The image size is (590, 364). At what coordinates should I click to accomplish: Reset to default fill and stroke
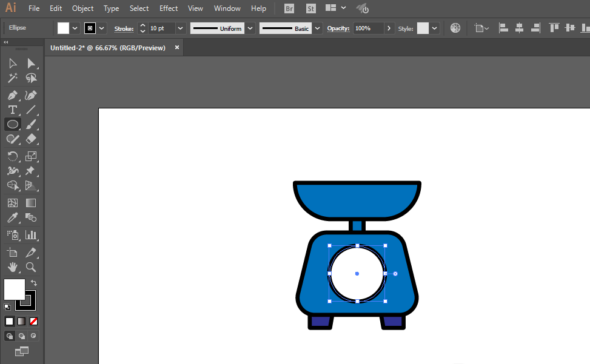coord(7,307)
